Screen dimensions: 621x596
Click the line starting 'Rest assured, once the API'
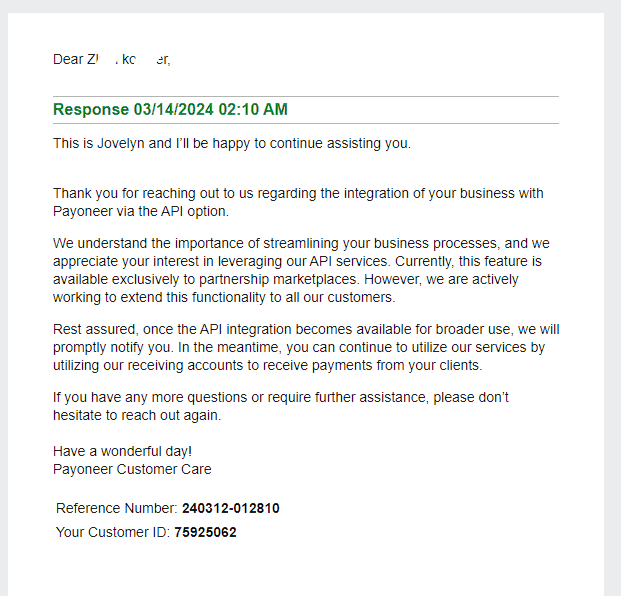pyautogui.click(x=306, y=329)
